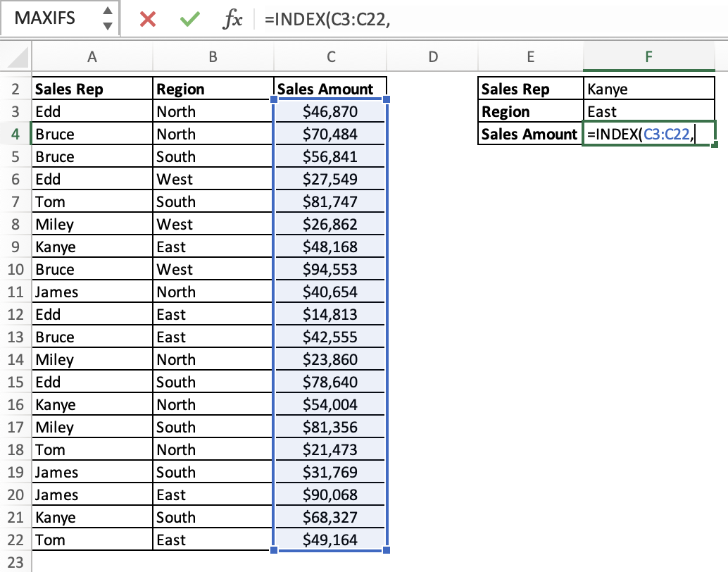Open the Name Box up arrow
This screenshot has width=728, height=572.
[x=108, y=11]
